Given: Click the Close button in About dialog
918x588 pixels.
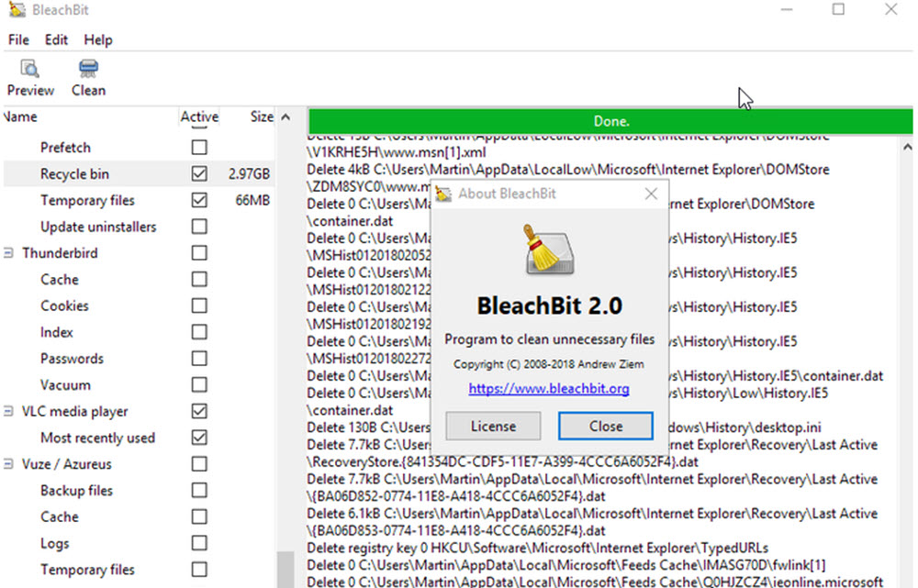Looking at the screenshot, I should pos(605,426).
